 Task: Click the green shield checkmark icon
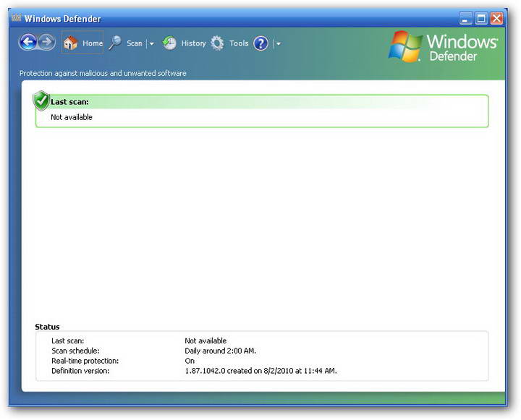click(41, 100)
